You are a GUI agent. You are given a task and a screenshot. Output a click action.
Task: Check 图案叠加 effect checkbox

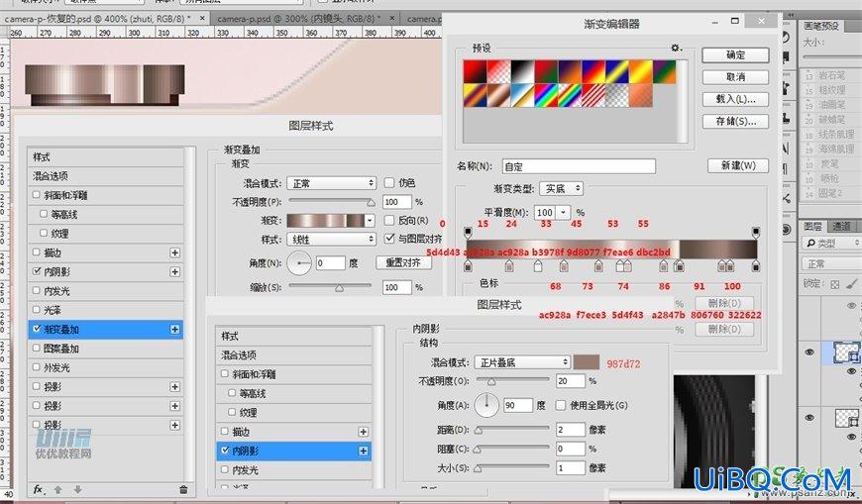[37, 348]
